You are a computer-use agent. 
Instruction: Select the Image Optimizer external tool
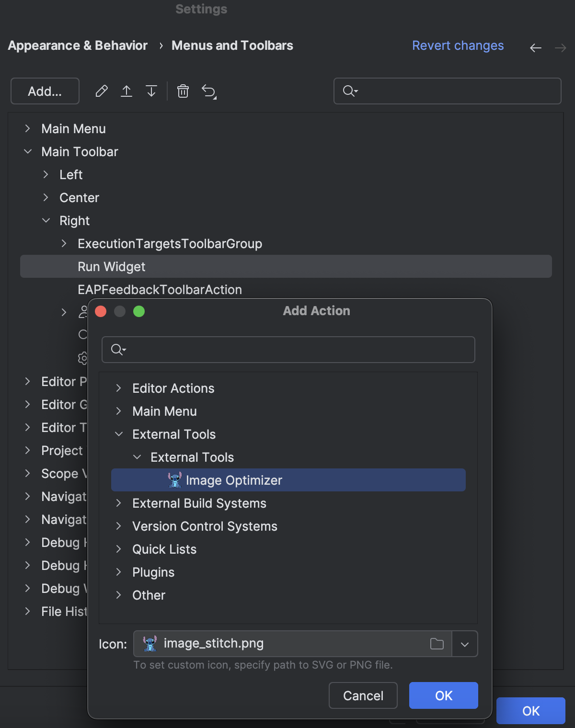click(x=235, y=480)
